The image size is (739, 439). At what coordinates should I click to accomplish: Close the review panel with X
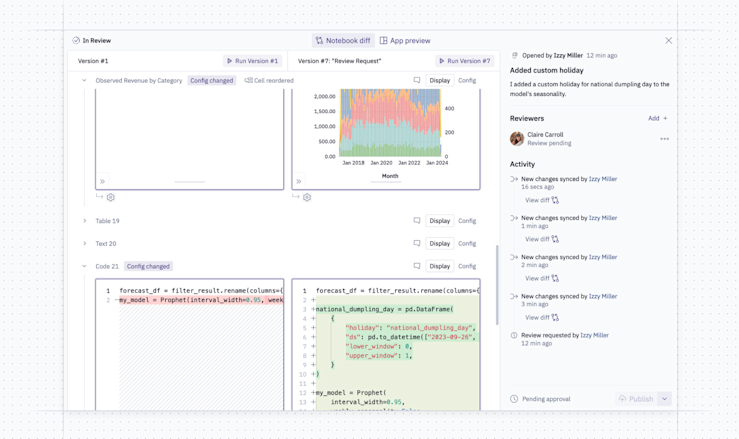coord(668,41)
